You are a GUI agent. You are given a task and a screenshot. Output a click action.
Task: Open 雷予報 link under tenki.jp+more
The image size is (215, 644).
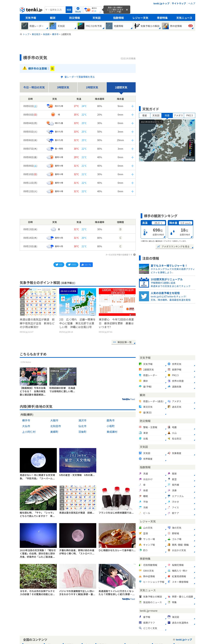(147, 617)
